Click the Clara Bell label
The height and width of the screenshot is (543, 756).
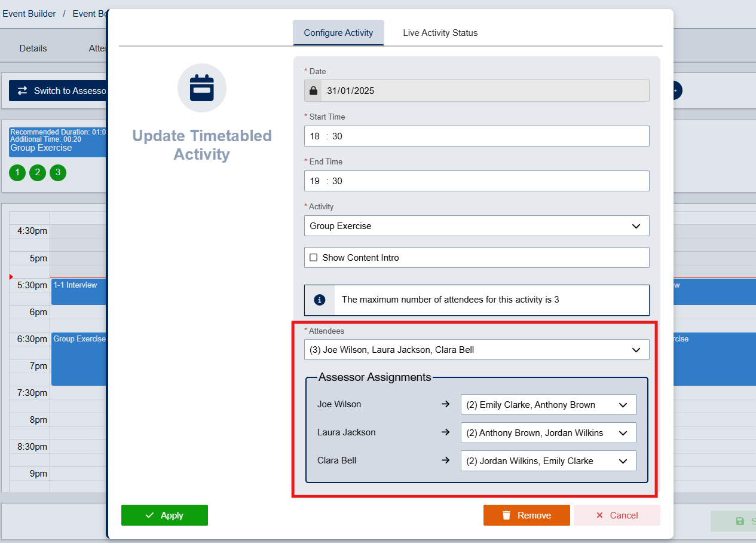point(337,460)
